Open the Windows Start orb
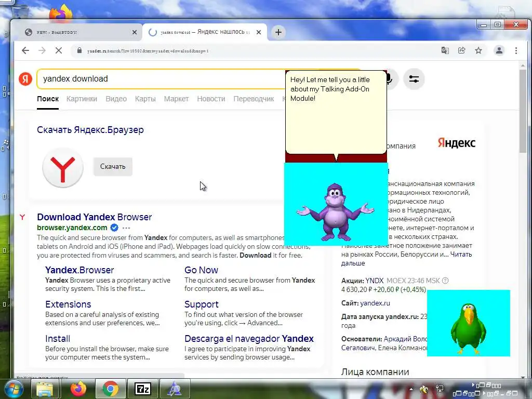This screenshot has height=399, width=532. coord(13,389)
